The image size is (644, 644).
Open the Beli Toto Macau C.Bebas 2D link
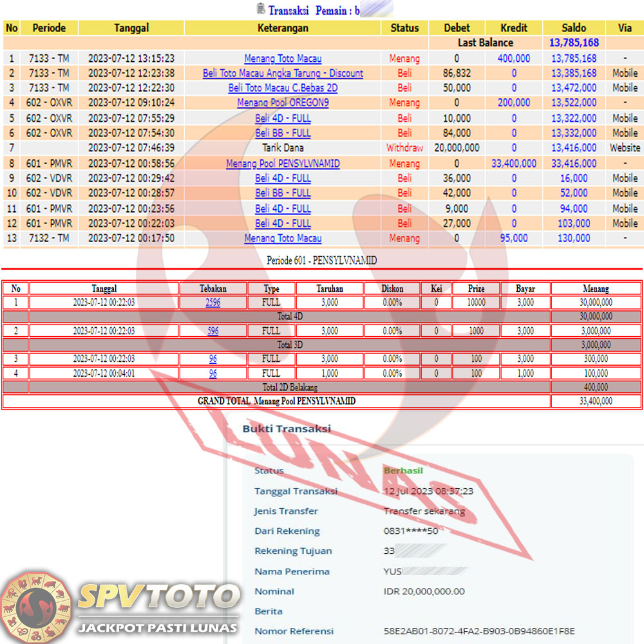point(283,88)
